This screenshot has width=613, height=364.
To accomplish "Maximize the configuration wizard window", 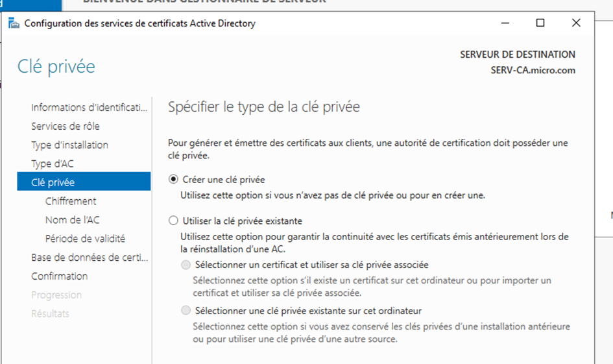I will 540,23.
